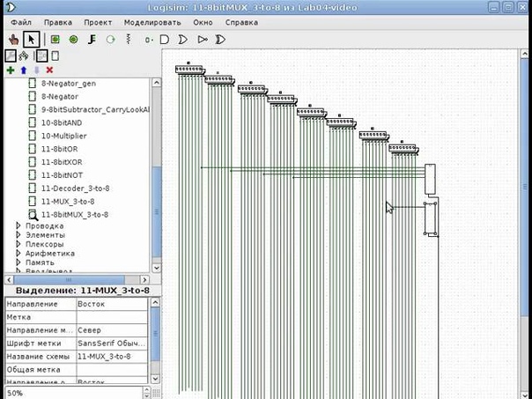Expand the Память library
The image size is (532, 399).
[18, 262]
